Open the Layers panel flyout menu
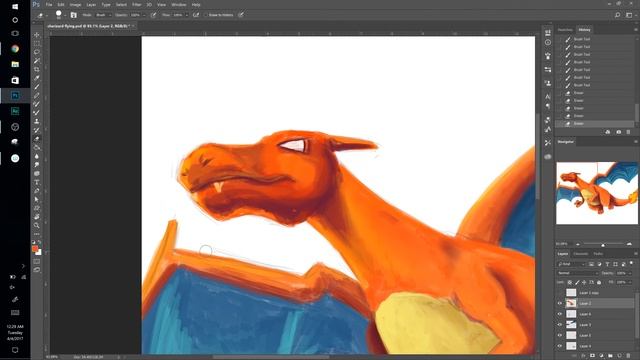The width and height of the screenshot is (640, 360). pyautogui.click(x=636, y=253)
